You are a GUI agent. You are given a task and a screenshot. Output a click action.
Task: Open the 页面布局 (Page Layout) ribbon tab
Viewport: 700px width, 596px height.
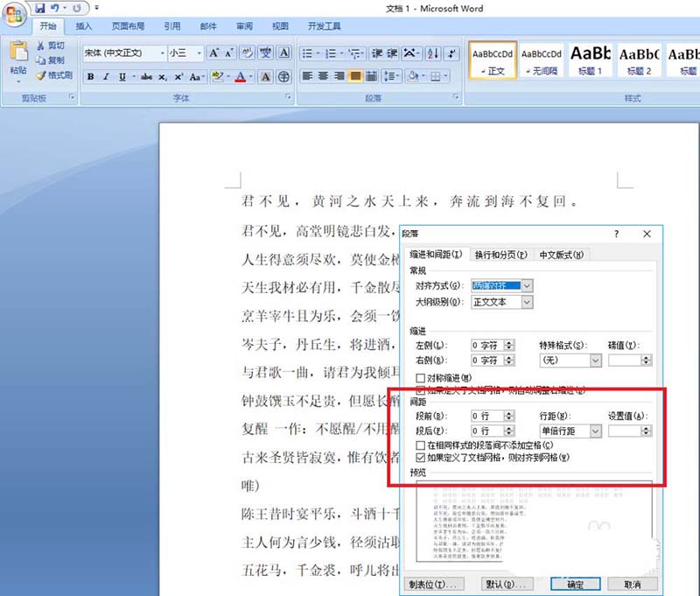(129, 26)
